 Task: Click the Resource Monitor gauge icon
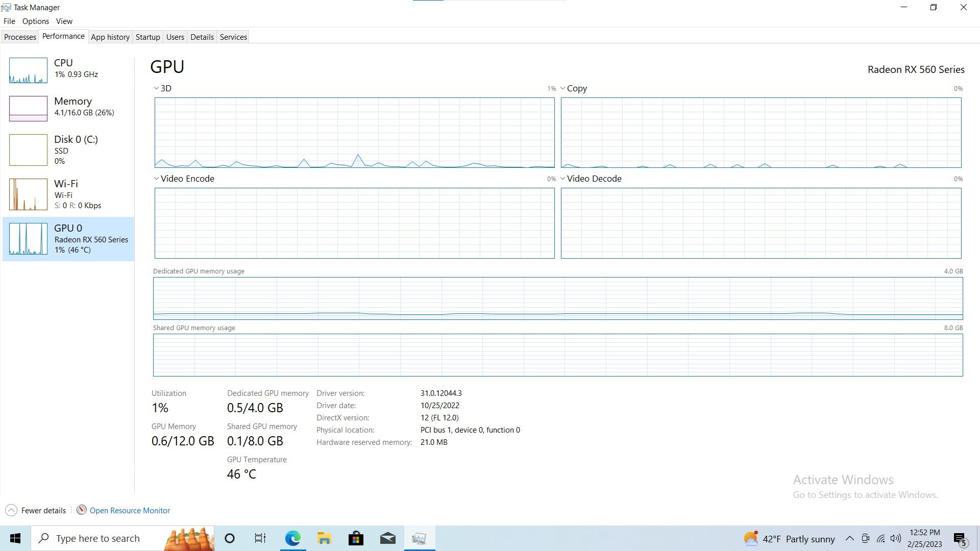(81, 510)
